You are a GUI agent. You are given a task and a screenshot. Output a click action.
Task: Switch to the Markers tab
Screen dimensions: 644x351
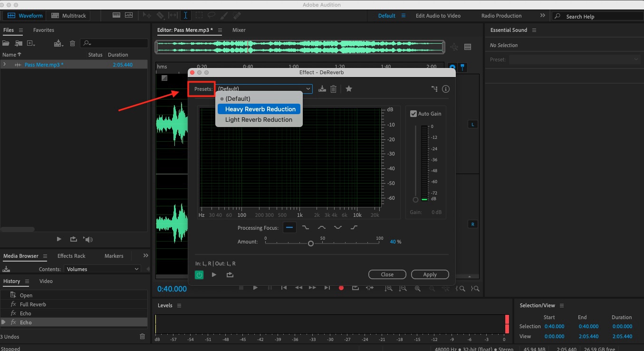point(114,256)
